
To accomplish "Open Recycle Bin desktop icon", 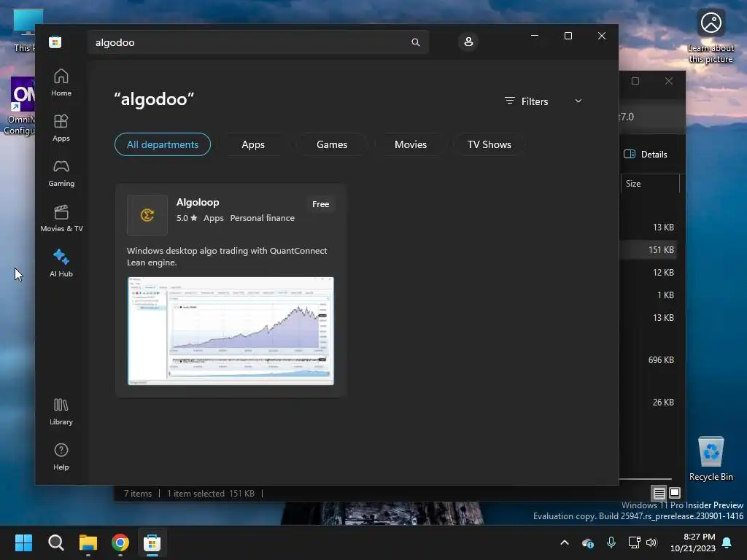I will tap(711, 458).
